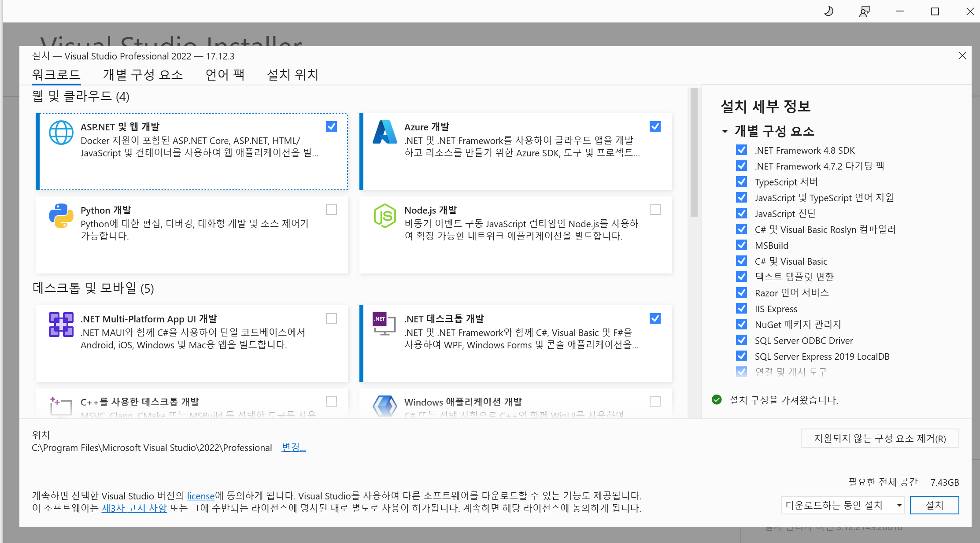Uncheck 텍스트 템플릿 변환 component
Image resolution: width=980 pixels, height=543 pixels.
click(x=741, y=277)
